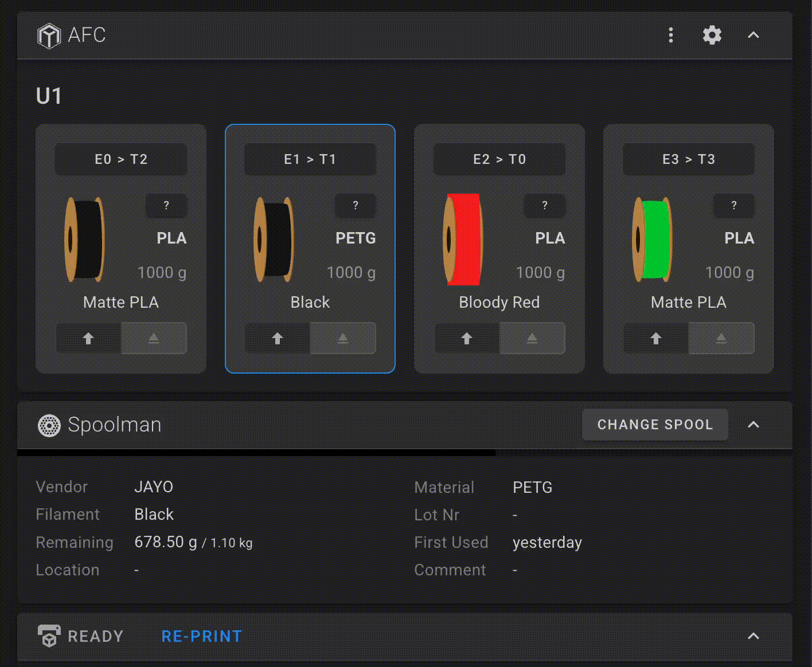Eject spool from lane E3
The height and width of the screenshot is (667, 812).
pos(721,338)
